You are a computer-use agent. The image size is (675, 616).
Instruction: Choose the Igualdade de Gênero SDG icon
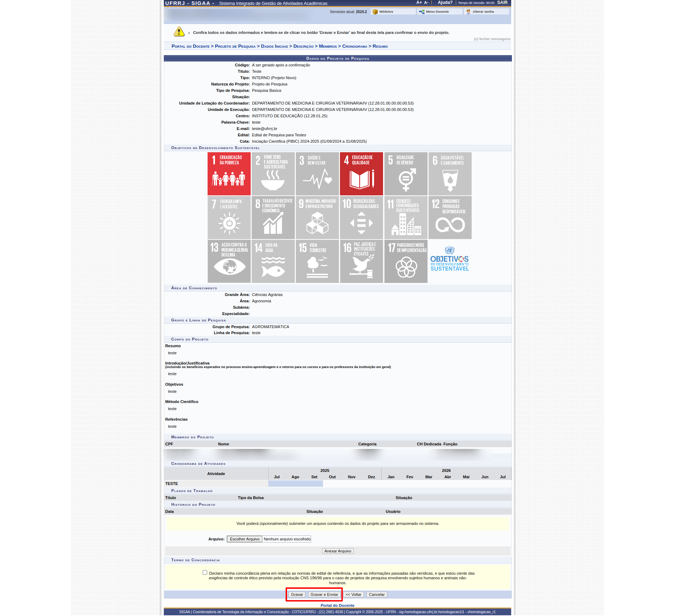coord(406,174)
